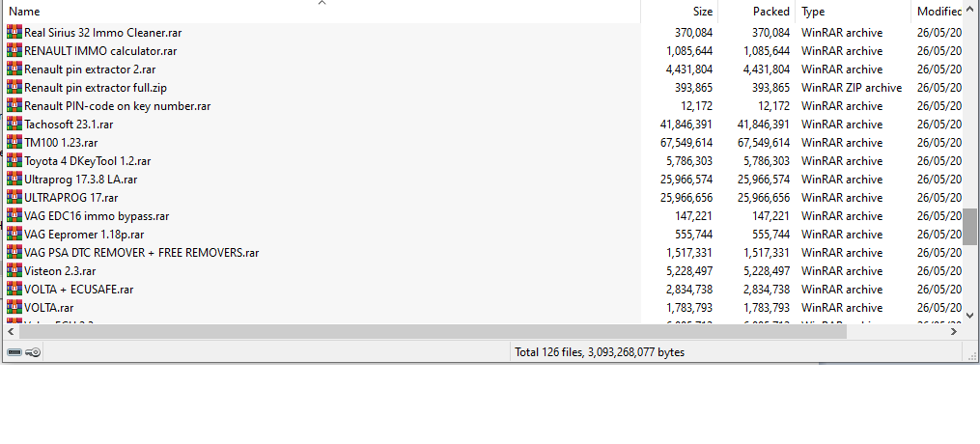Click the icon for Renault PIN-code on key number.rar

click(14, 105)
